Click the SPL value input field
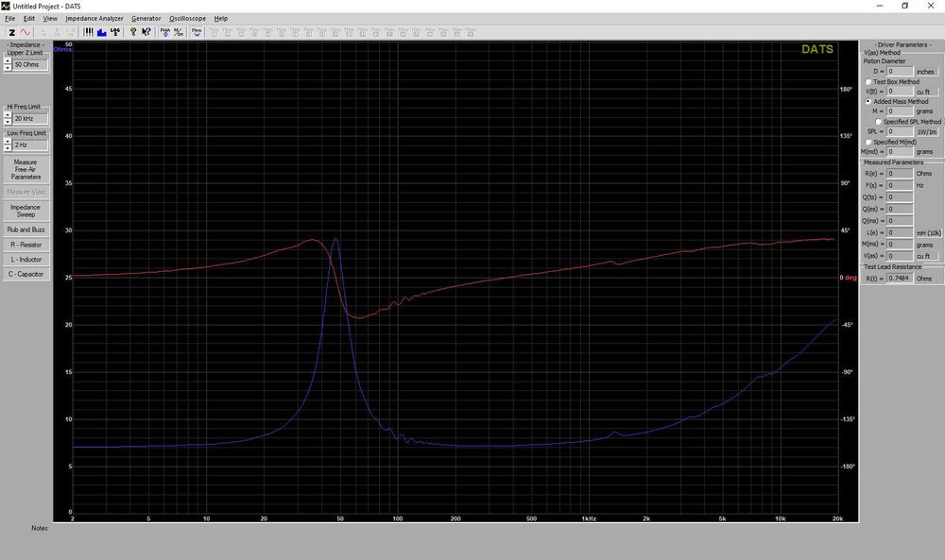The width and height of the screenshot is (945, 560). pyautogui.click(x=900, y=131)
